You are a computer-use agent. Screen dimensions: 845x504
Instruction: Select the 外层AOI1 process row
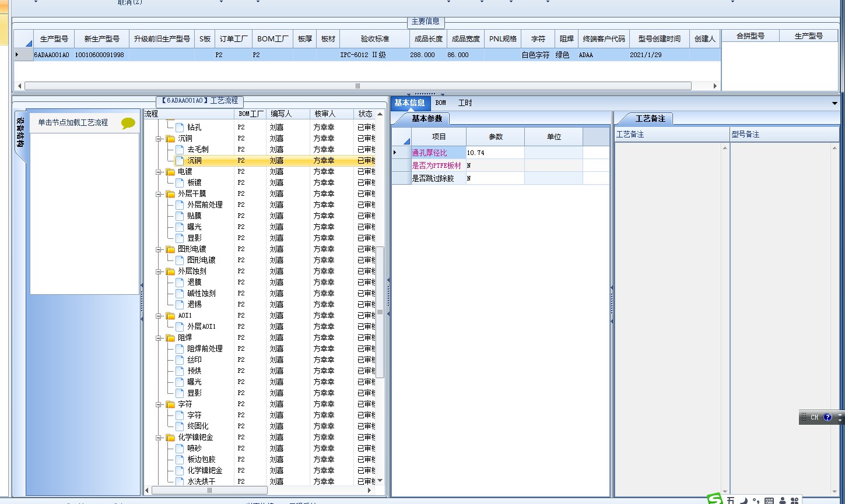[x=201, y=327]
